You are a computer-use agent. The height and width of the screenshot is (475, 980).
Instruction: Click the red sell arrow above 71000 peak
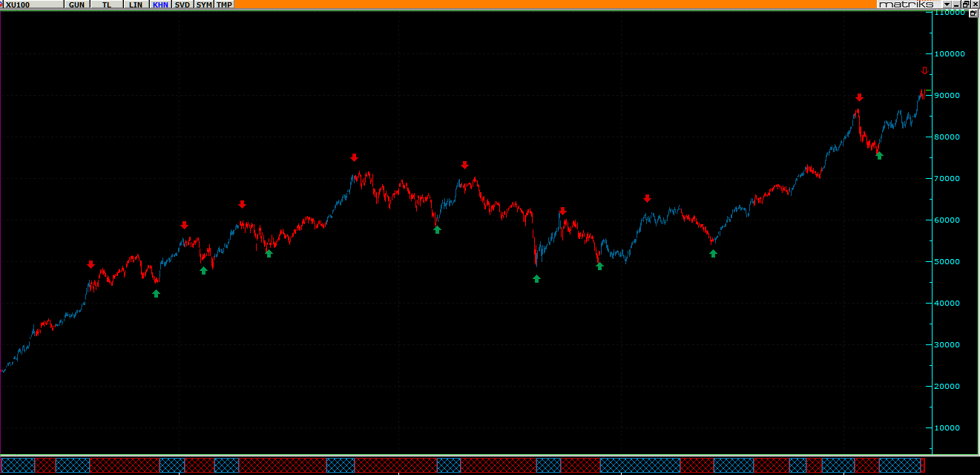tap(354, 157)
